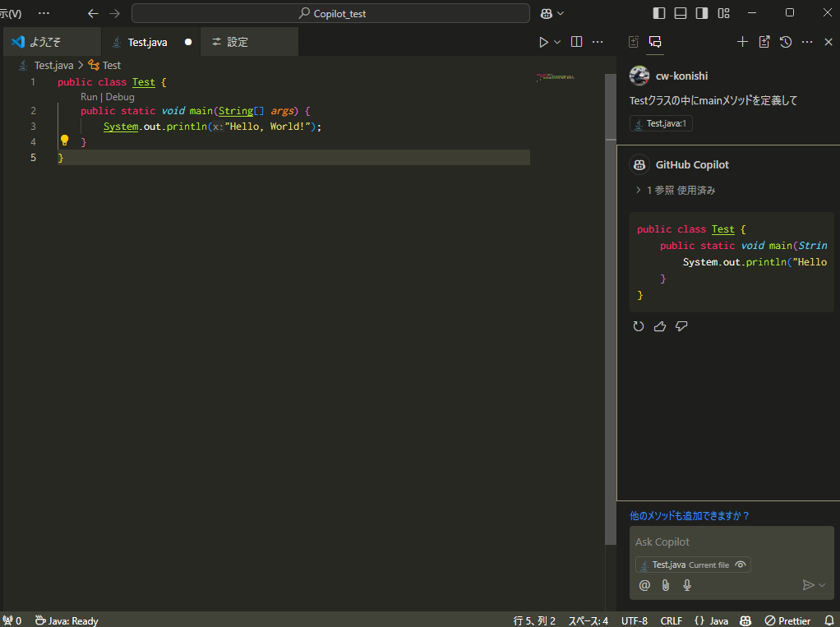Open the send button dropdown in chat
The height and width of the screenshot is (627, 840).
tap(822, 585)
